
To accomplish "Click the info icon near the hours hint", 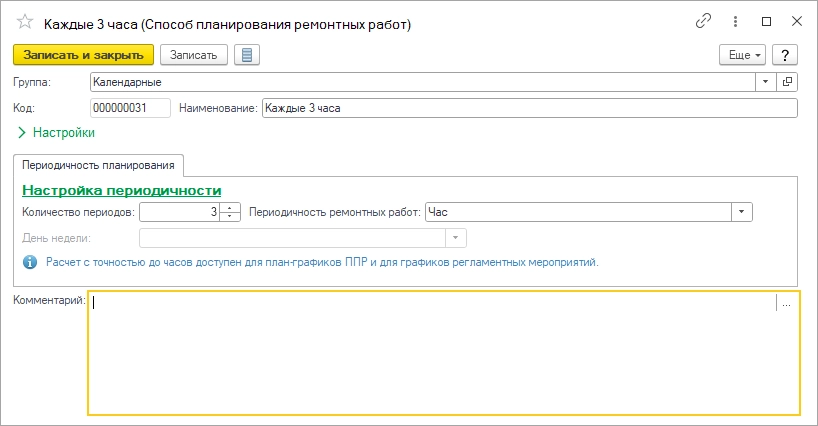I will (x=30, y=263).
